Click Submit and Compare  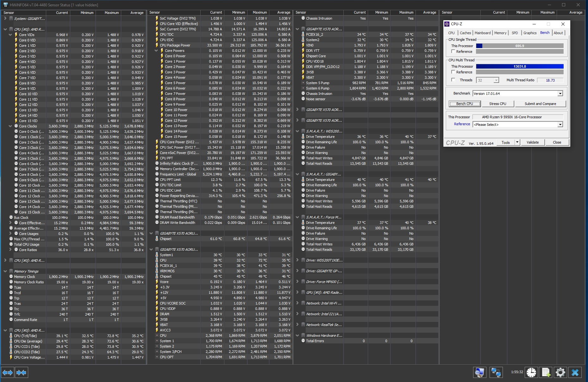click(540, 104)
